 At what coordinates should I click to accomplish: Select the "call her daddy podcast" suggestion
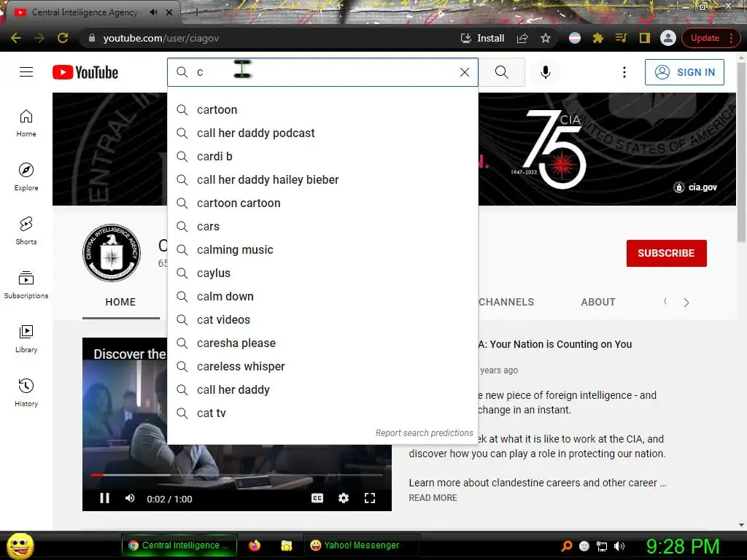[x=322, y=133]
